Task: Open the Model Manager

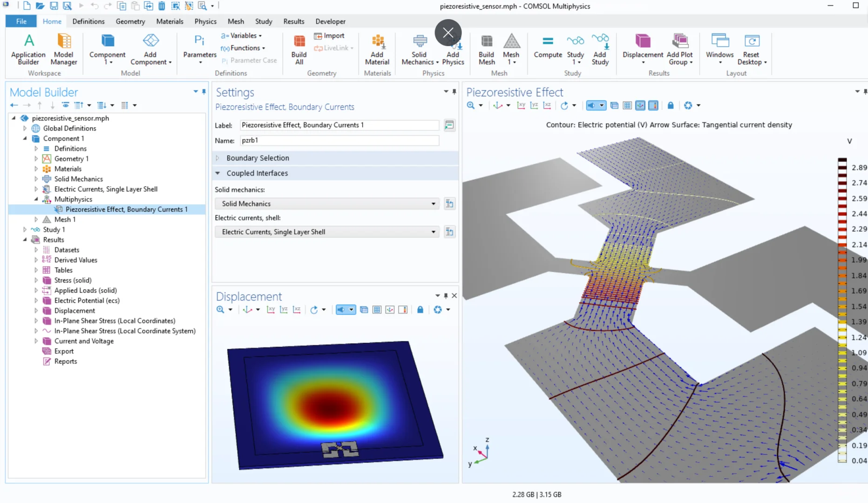Action: coord(64,49)
